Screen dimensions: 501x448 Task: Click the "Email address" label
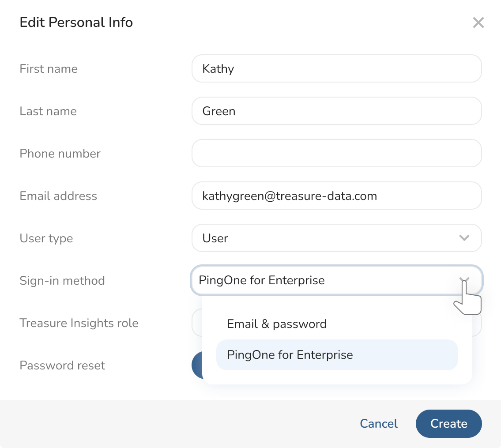pos(58,196)
